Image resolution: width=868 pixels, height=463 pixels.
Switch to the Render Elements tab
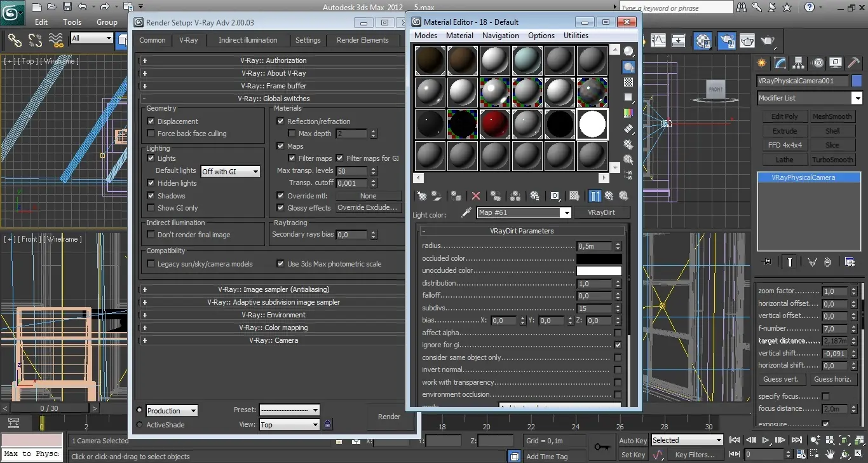[x=362, y=40]
